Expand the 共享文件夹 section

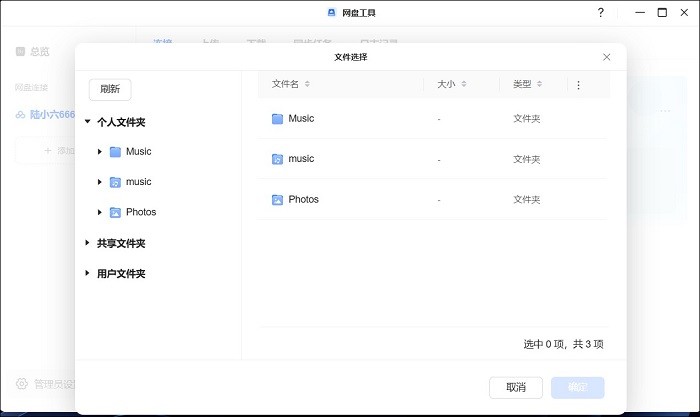(88, 243)
